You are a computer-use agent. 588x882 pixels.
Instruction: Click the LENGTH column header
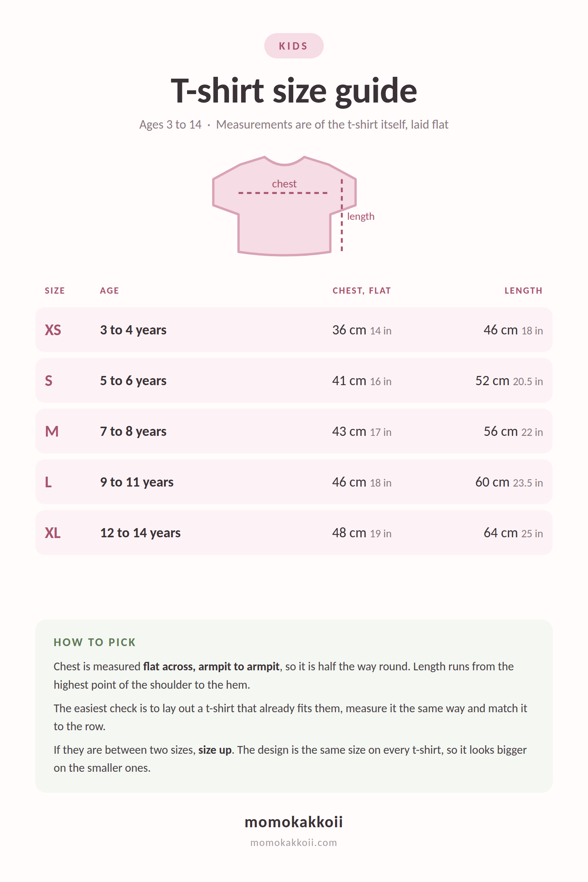click(523, 291)
